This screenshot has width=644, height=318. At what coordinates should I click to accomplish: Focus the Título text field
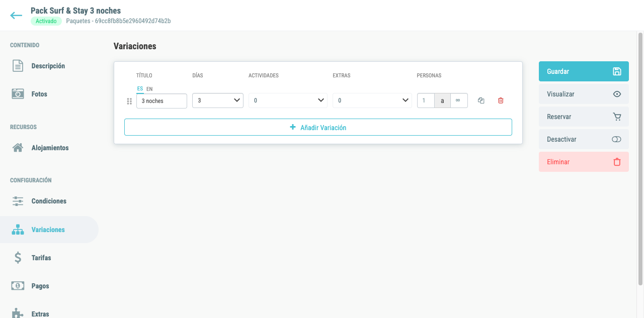click(162, 101)
